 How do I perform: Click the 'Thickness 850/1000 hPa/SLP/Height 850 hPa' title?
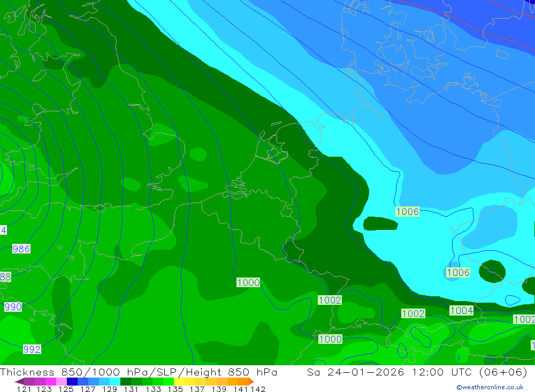[139, 372]
